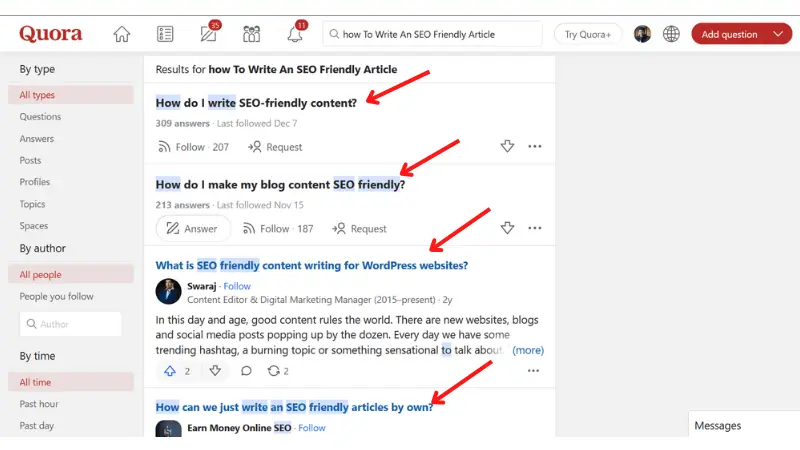Open more options for SEO-friendly content question

tap(535, 146)
